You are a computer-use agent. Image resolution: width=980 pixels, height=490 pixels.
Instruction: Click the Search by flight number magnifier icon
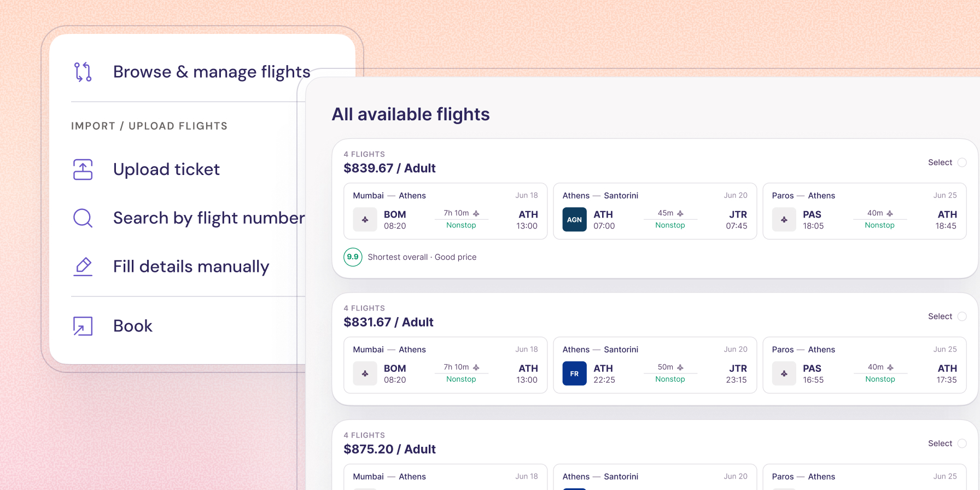click(83, 218)
